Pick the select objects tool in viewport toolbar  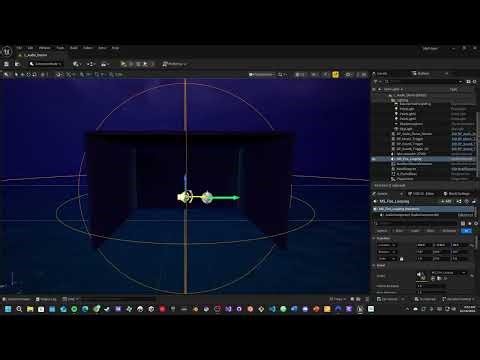(16, 74)
